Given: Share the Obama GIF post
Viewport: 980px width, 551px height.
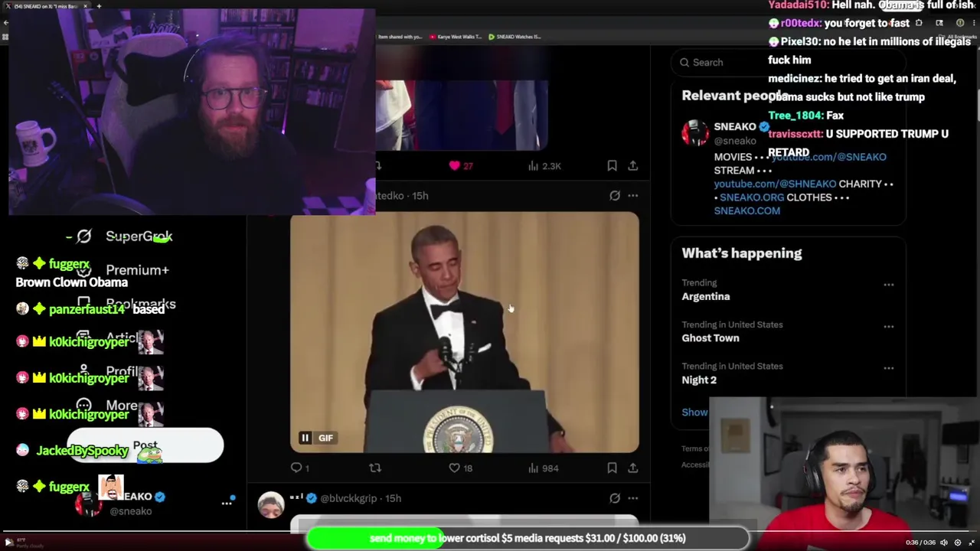Looking at the screenshot, I should pyautogui.click(x=632, y=468).
